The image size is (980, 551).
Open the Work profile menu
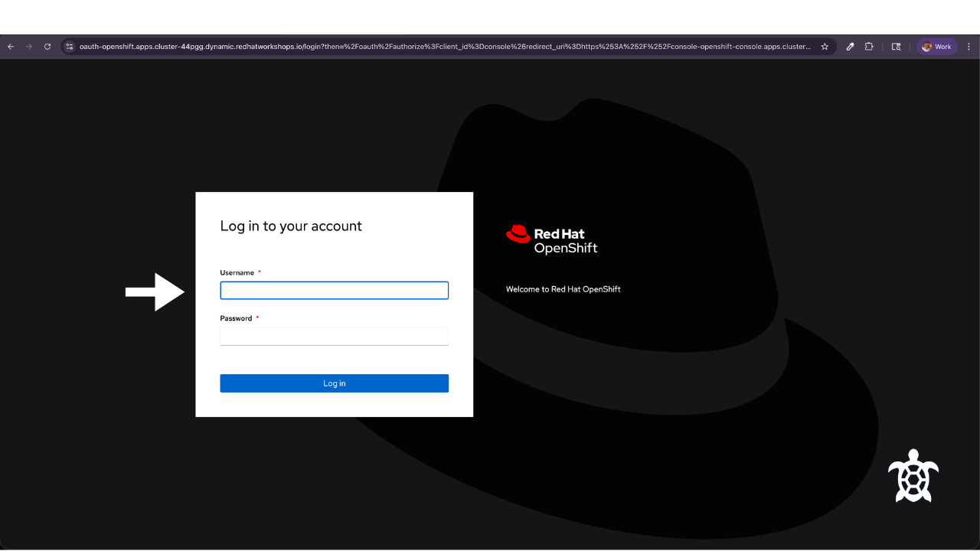pyautogui.click(x=936, y=47)
